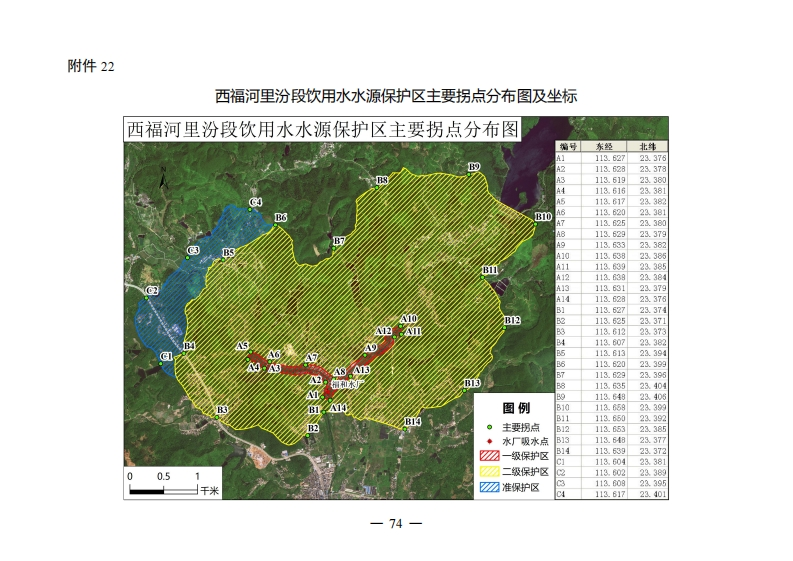Select the A1 row in coordinate table
The height and width of the screenshot is (561, 793).
612,157
